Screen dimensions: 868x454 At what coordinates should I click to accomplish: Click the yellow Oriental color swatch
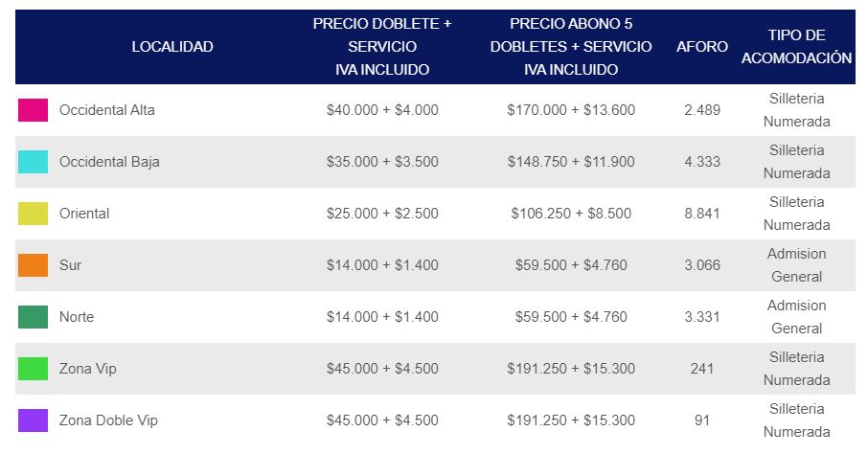pos(33,214)
